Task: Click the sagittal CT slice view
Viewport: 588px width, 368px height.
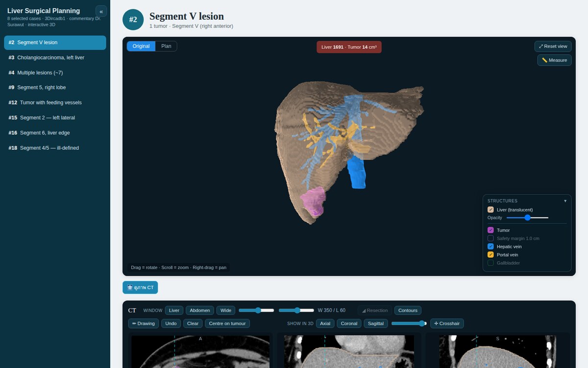Action: point(497,351)
